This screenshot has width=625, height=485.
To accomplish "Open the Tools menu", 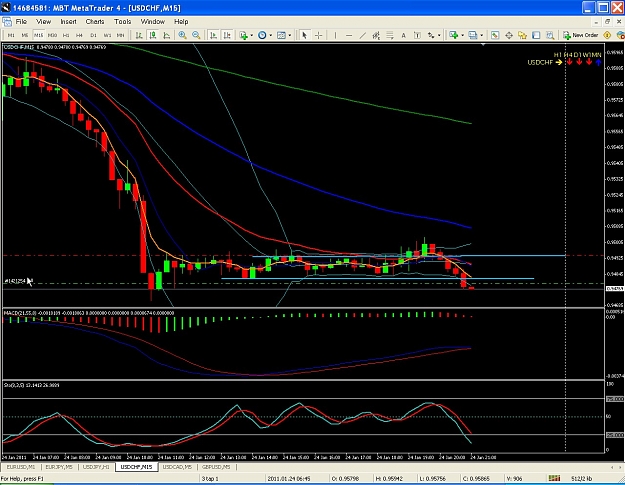I will click(122, 22).
